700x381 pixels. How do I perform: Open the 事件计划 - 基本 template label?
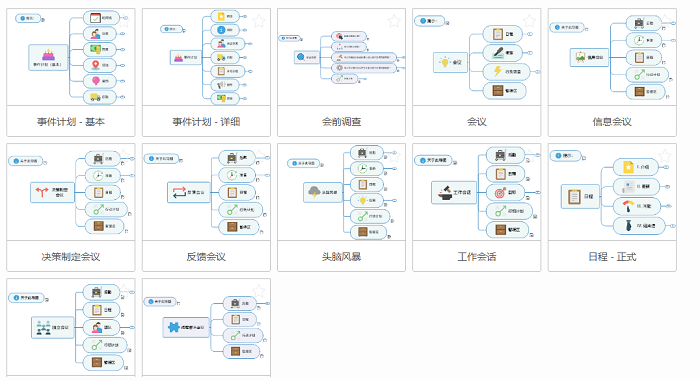click(71, 121)
